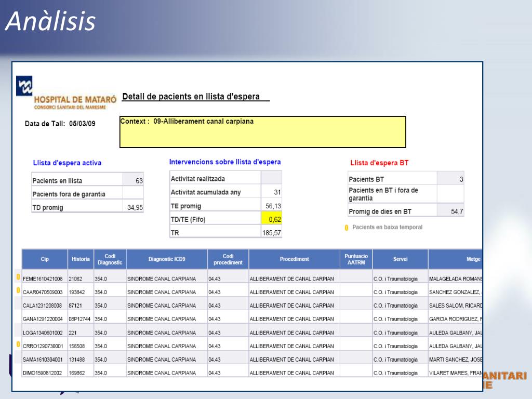Click the yellow marker beside CRRO1290730001
Viewport: 532px width, 399px height.
point(18,344)
